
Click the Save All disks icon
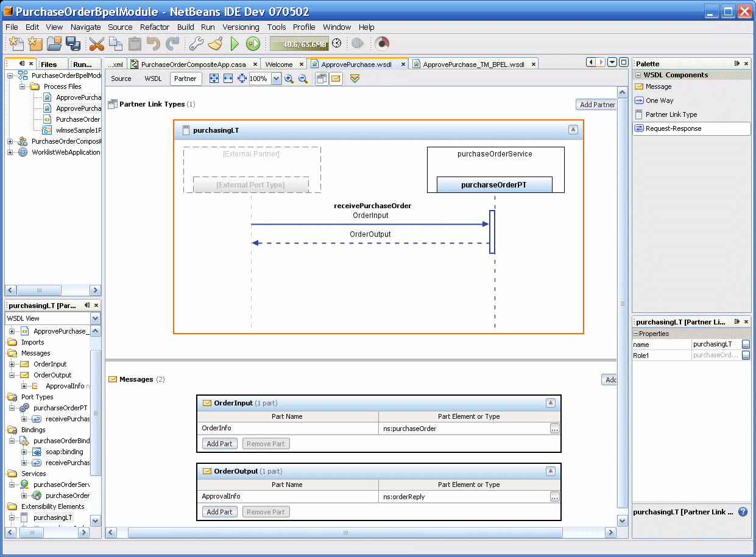coord(74,43)
